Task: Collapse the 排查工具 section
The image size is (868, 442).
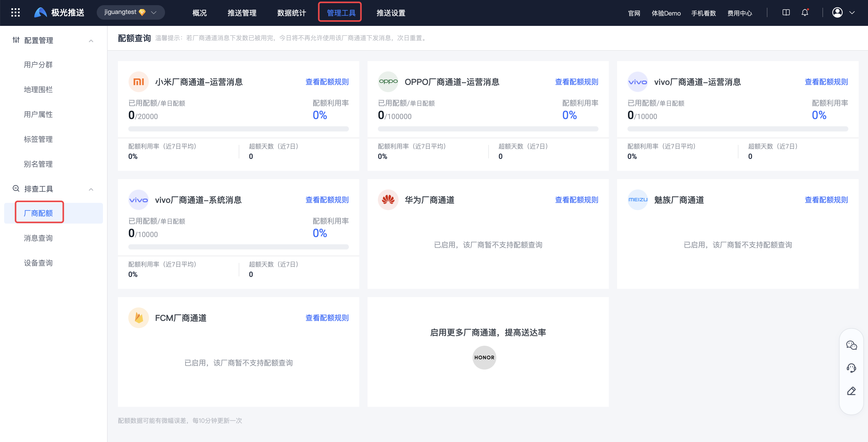Action: (x=91, y=189)
